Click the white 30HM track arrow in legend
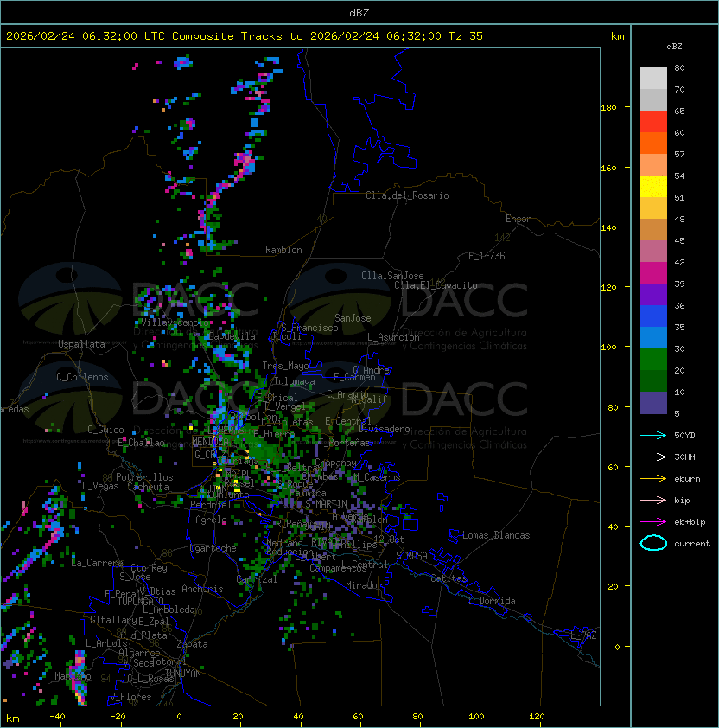The height and width of the screenshot is (728, 719). tap(653, 457)
